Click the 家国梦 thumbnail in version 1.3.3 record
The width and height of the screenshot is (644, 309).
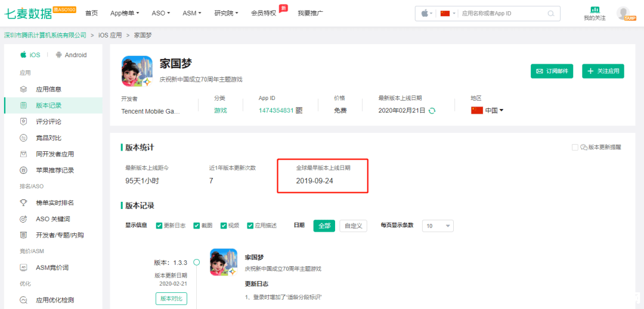point(224,262)
